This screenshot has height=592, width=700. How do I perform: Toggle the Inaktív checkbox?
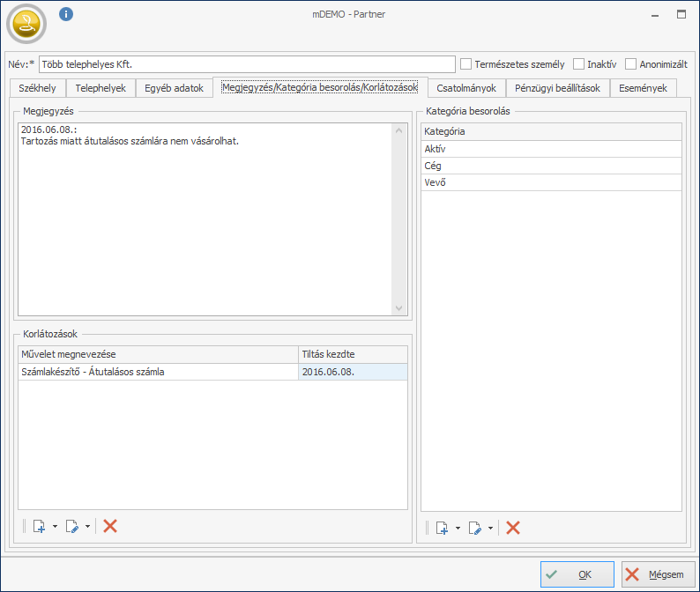[578, 63]
